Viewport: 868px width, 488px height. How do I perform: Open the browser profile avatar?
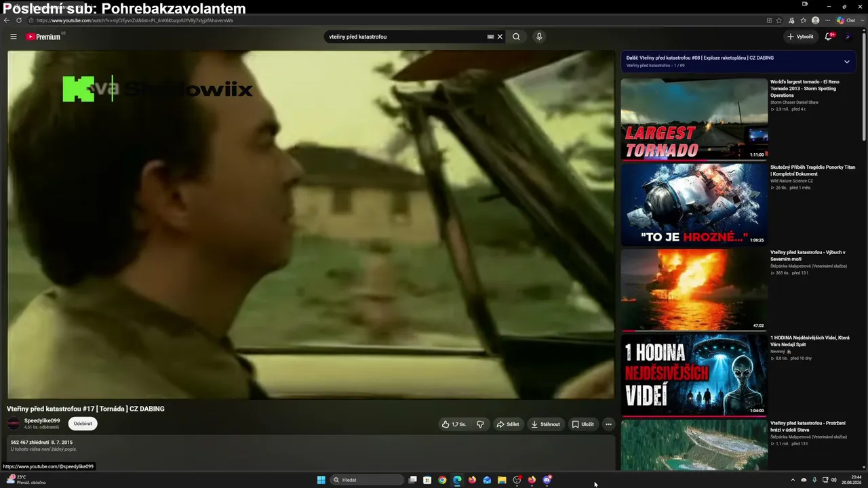coord(815,20)
